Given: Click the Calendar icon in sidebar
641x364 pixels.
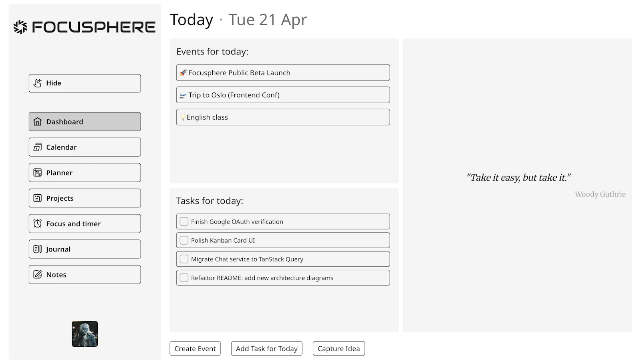Looking at the screenshot, I should point(38,147).
